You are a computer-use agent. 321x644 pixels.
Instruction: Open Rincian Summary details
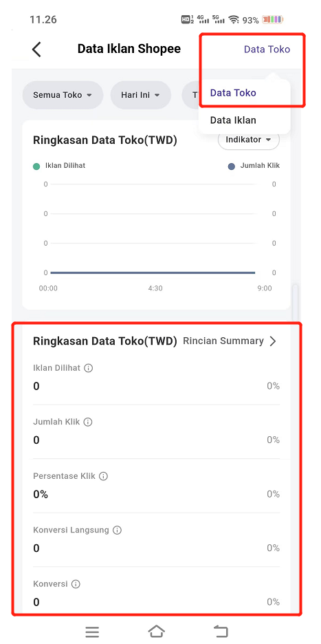click(230, 341)
